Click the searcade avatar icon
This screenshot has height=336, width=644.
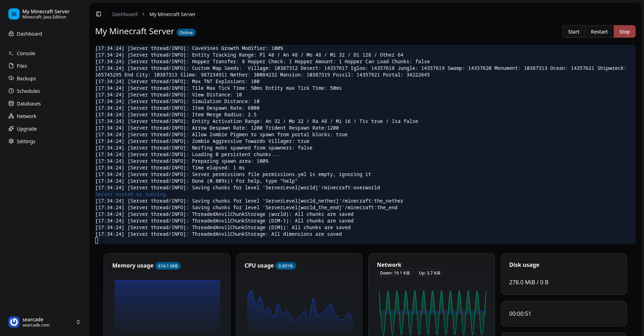[x=14, y=322]
